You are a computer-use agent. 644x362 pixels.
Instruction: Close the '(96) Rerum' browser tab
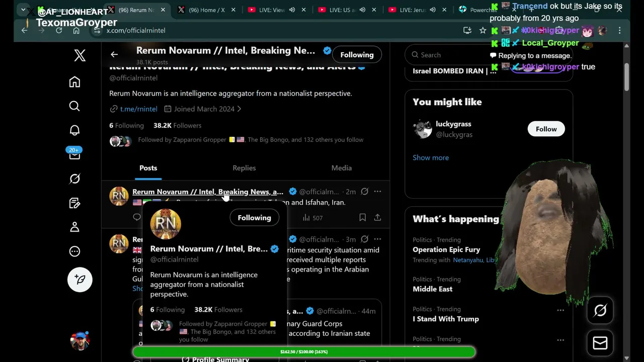pyautogui.click(x=163, y=10)
